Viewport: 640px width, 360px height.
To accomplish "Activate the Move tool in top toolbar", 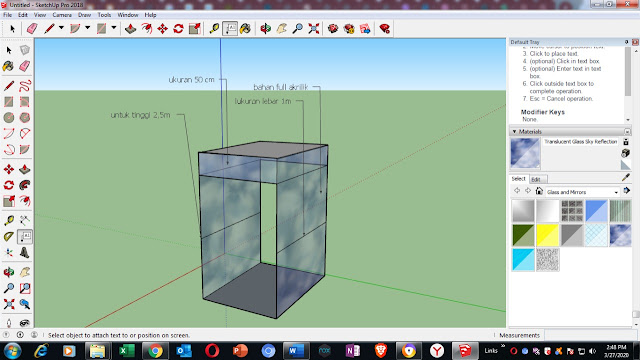I will (162, 29).
